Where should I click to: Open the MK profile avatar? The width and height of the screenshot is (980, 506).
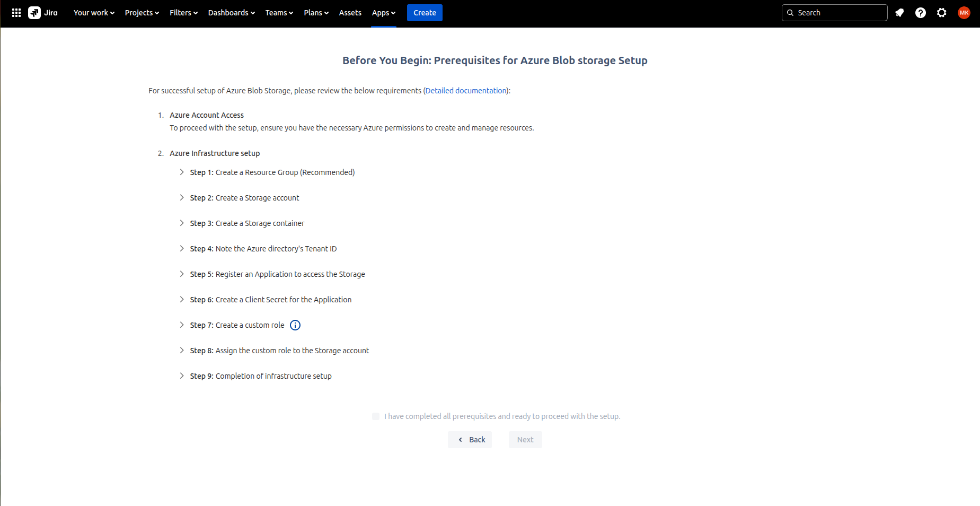[964, 13]
